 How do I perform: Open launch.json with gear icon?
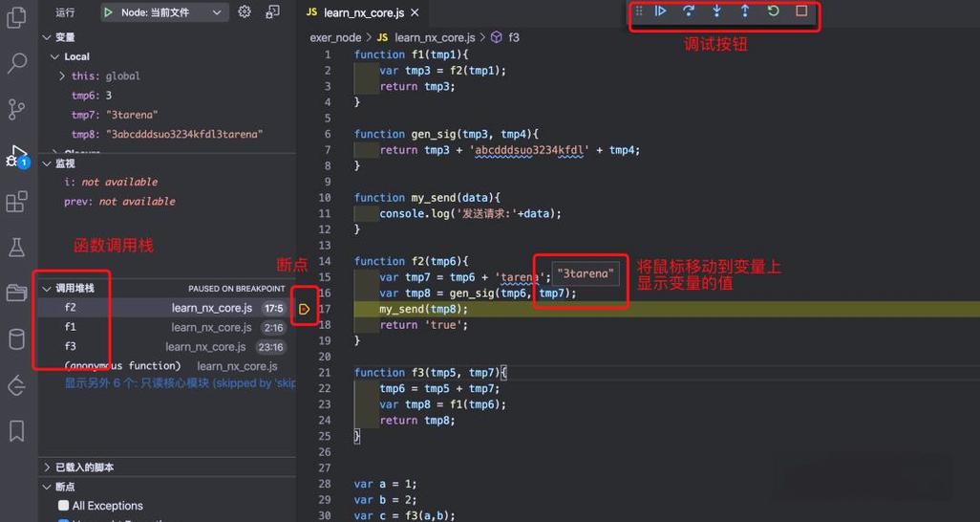click(245, 11)
